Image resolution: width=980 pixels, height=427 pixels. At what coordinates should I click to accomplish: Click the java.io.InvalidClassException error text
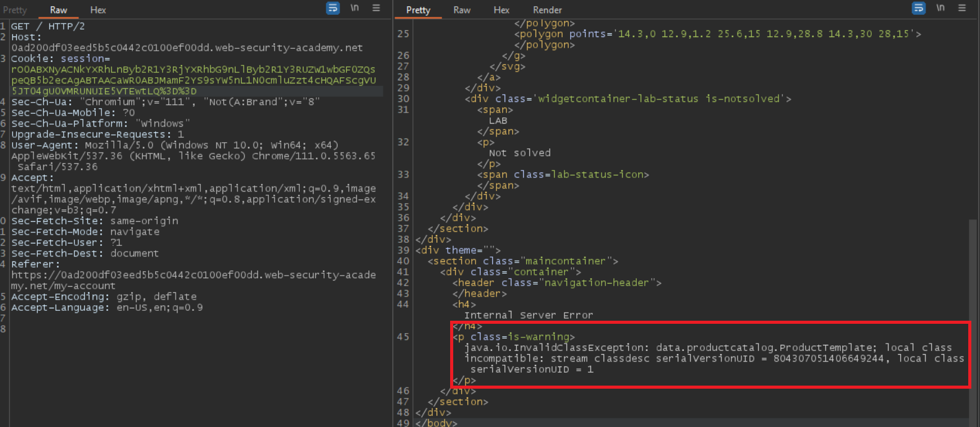(714, 358)
